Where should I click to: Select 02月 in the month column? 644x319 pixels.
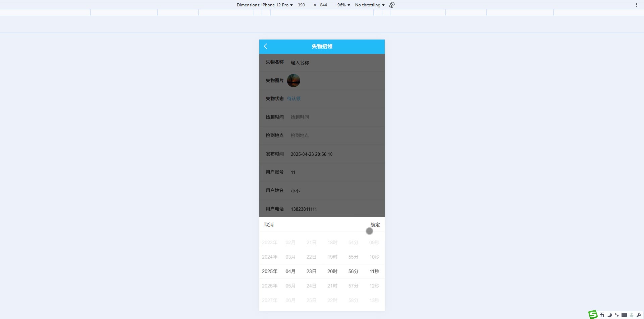[290, 243]
